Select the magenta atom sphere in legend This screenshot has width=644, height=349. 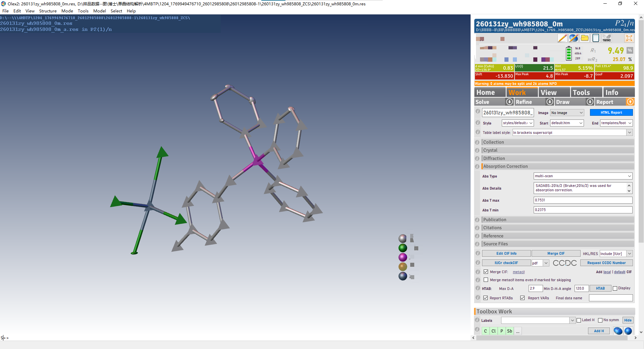(402, 257)
